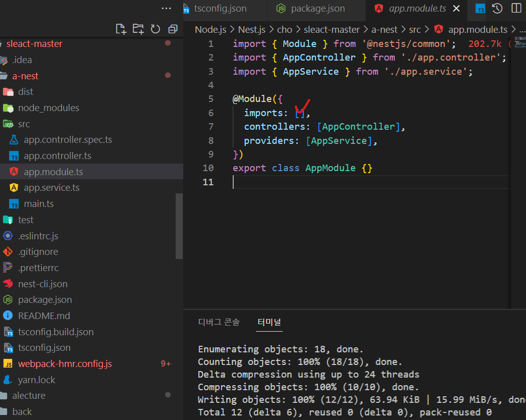This screenshot has width=526, height=420.
Task: Click sleact-master in the breadcrumb
Action: [332, 29]
